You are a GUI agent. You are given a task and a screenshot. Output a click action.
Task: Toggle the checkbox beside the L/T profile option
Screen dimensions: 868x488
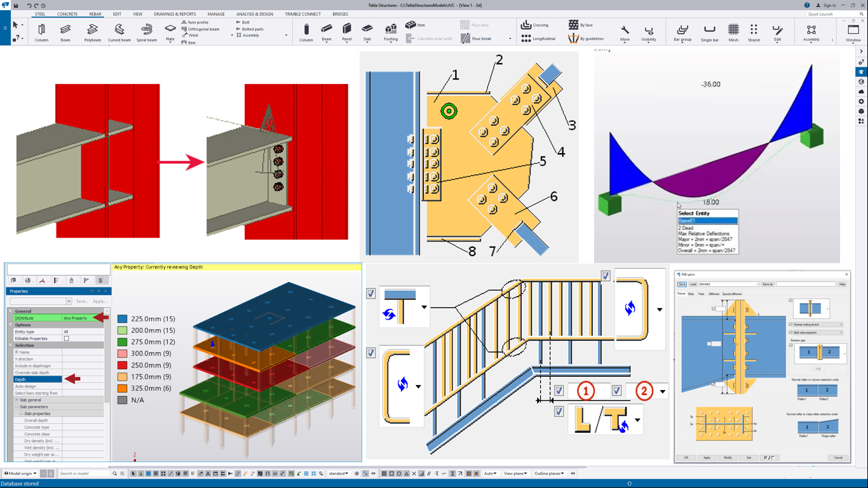coord(559,412)
